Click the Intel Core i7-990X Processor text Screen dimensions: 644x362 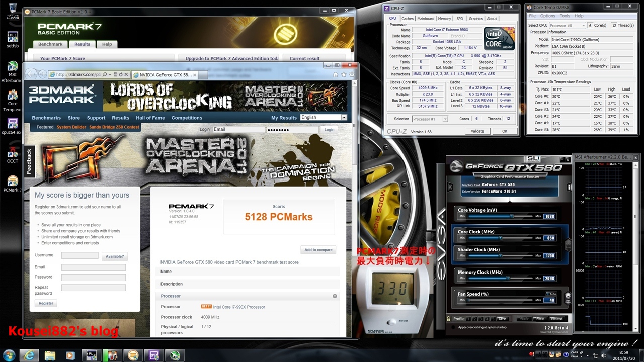coord(239,307)
